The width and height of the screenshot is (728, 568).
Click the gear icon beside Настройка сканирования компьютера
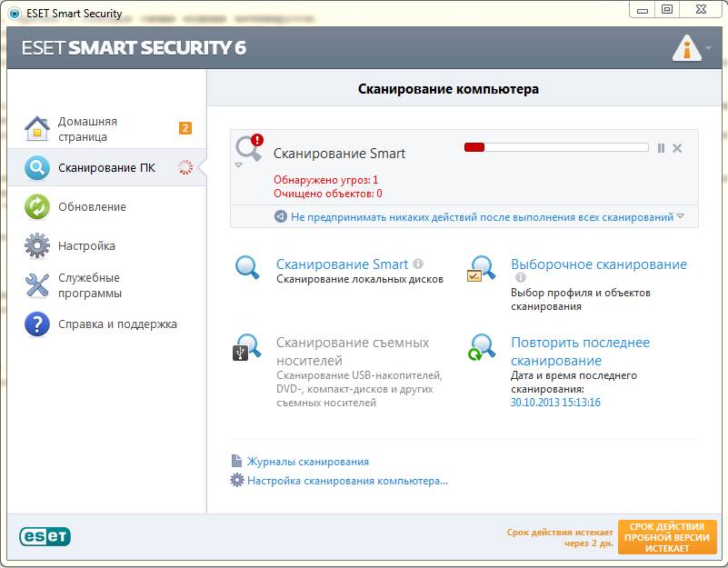coord(237,480)
